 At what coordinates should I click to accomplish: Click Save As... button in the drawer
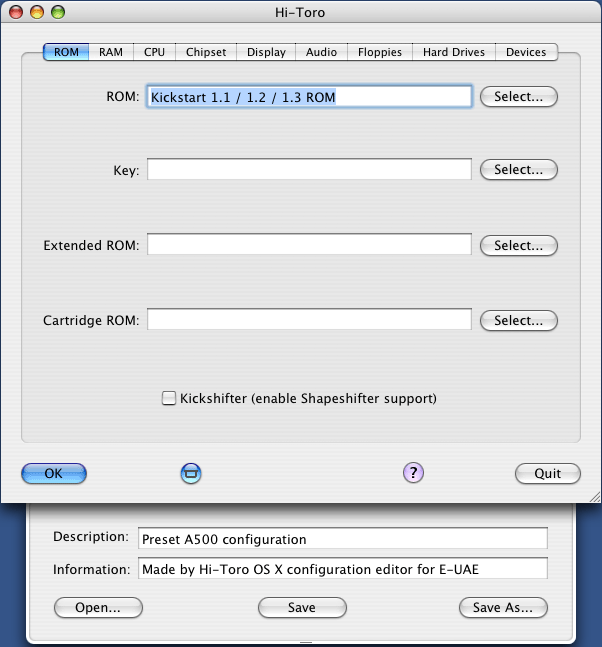pos(503,607)
